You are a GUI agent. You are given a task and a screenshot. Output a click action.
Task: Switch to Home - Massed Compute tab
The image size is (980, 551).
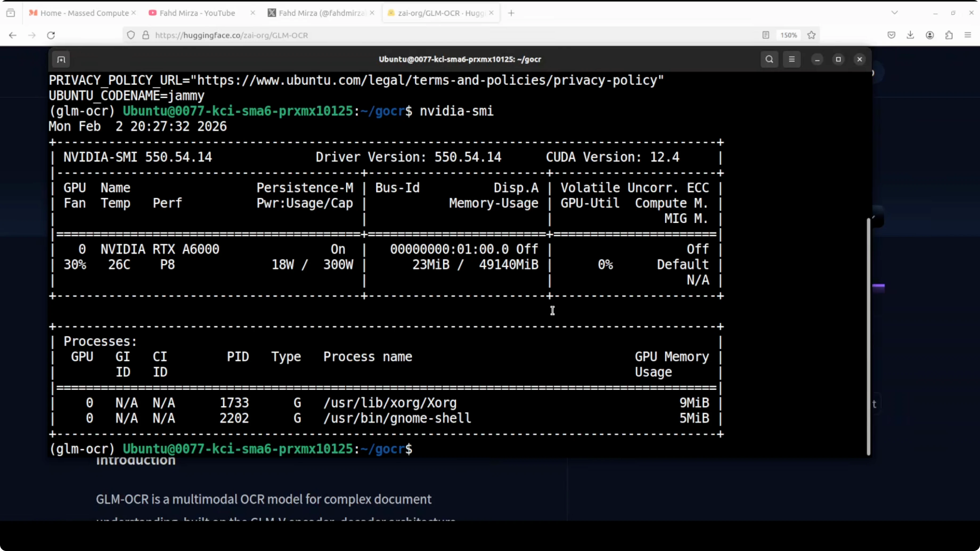click(84, 13)
